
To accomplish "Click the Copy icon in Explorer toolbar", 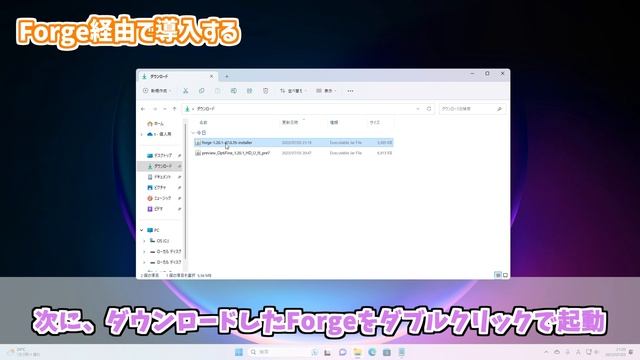I will (x=201, y=91).
